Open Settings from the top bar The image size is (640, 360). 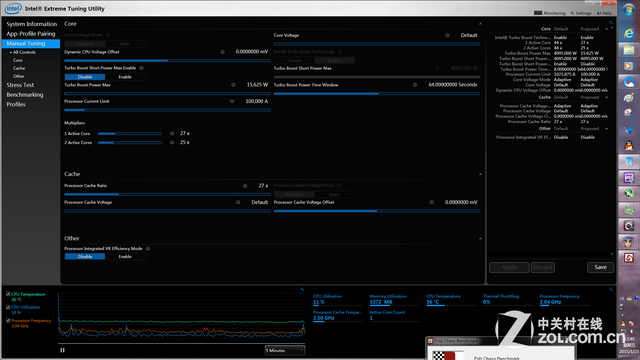pyautogui.click(x=581, y=13)
